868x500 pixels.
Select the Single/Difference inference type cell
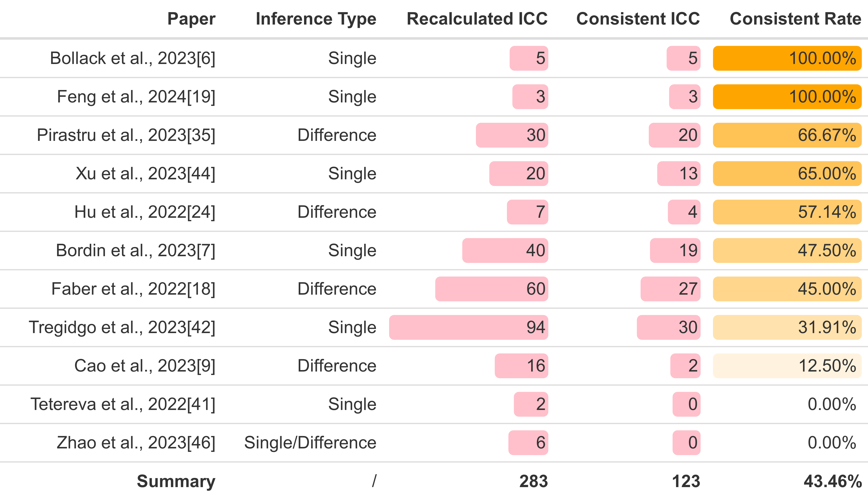(310, 443)
